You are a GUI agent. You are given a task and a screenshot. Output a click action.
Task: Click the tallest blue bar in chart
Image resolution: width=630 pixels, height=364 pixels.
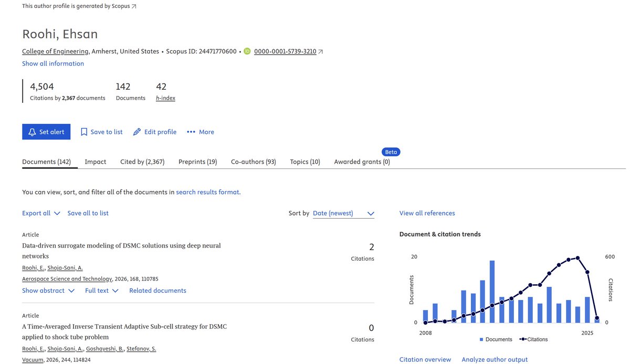[x=492, y=292]
